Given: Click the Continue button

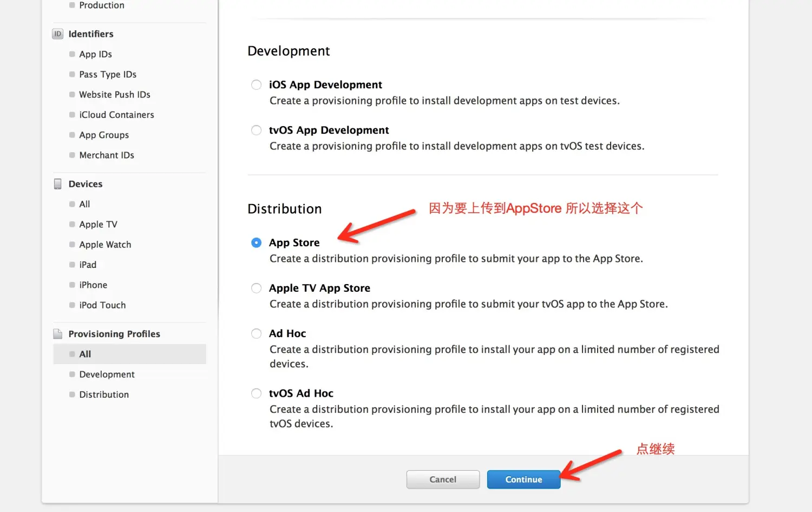Looking at the screenshot, I should (x=523, y=480).
